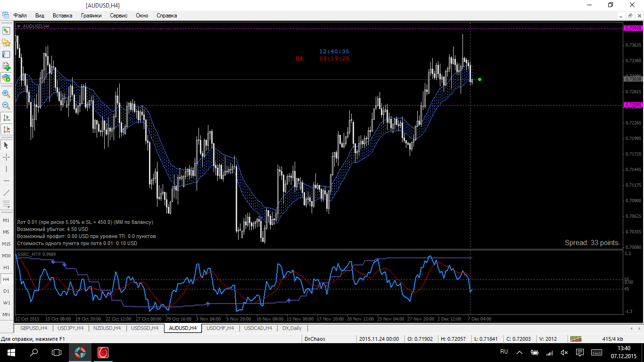
Task: Zoom in on the chart with magnifier plus
Action: pos(6,94)
